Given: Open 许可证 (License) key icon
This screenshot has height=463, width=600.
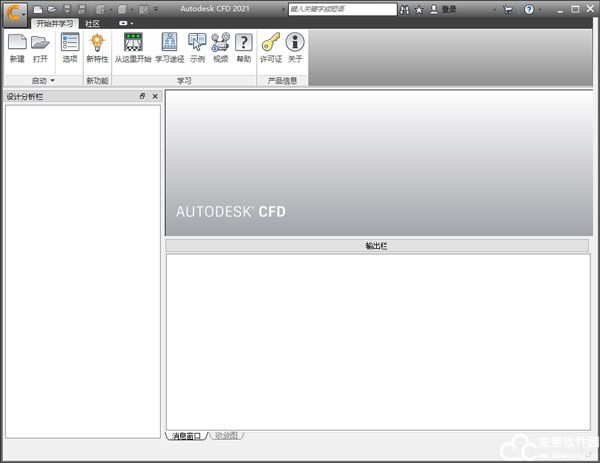Looking at the screenshot, I should [270, 43].
